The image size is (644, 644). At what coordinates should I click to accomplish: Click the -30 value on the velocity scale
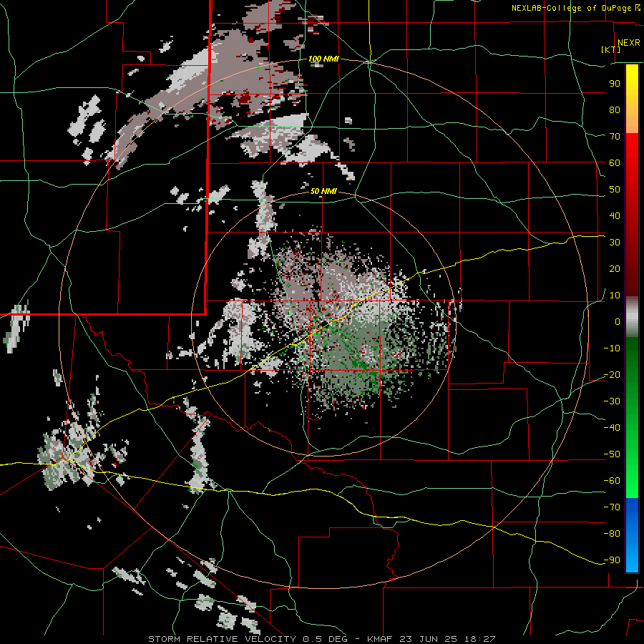(612, 401)
